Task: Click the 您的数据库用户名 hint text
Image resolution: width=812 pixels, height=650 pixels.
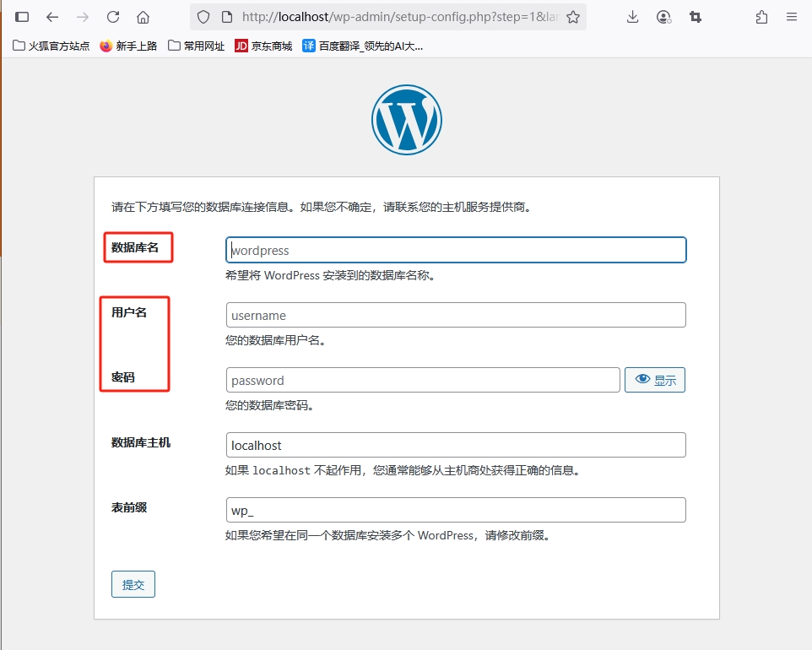Action: click(275, 340)
